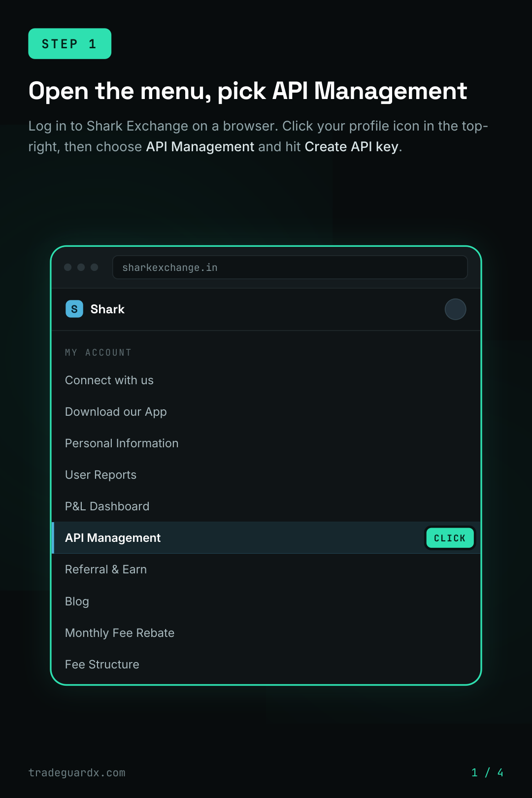Open Connect with us menu item
This screenshot has height=798, width=532.
tap(266, 380)
